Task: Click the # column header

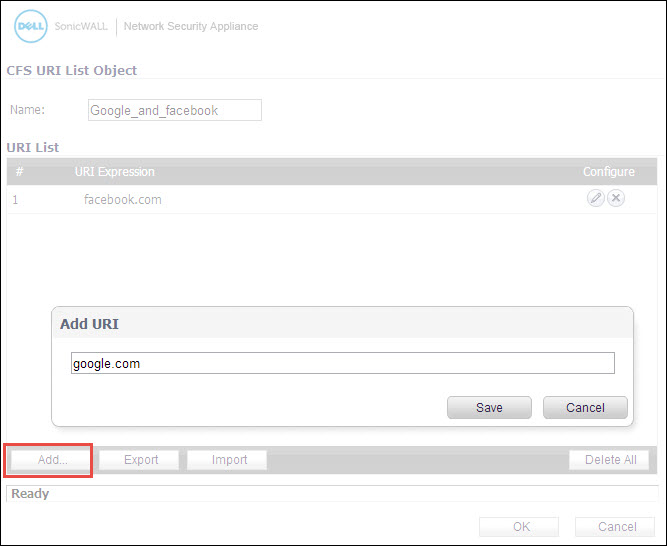Action: pyautogui.click(x=19, y=172)
